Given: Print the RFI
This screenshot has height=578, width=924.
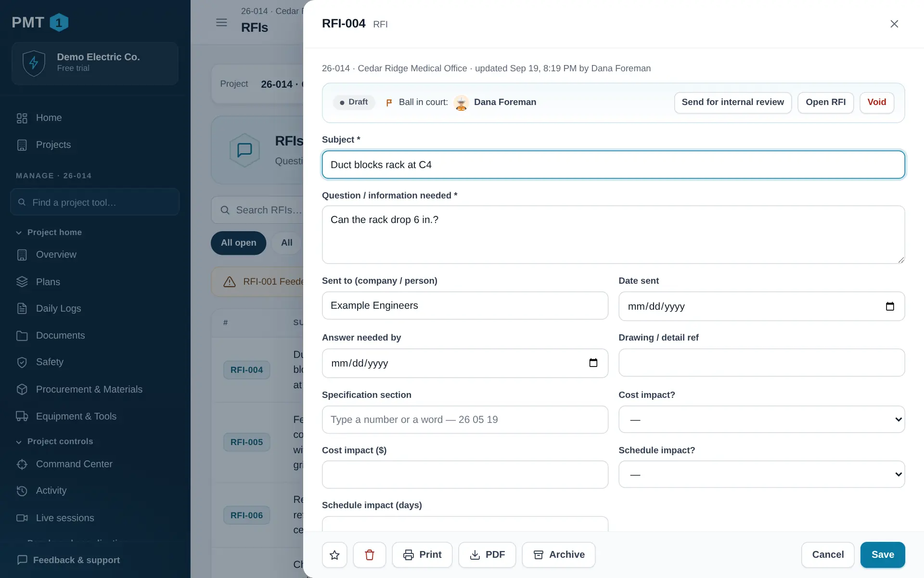Looking at the screenshot, I should [422, 555].
